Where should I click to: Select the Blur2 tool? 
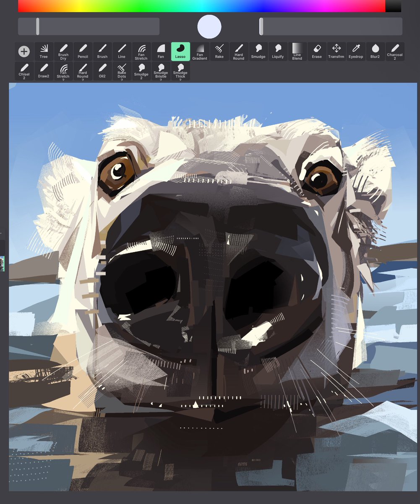(375, 51)
